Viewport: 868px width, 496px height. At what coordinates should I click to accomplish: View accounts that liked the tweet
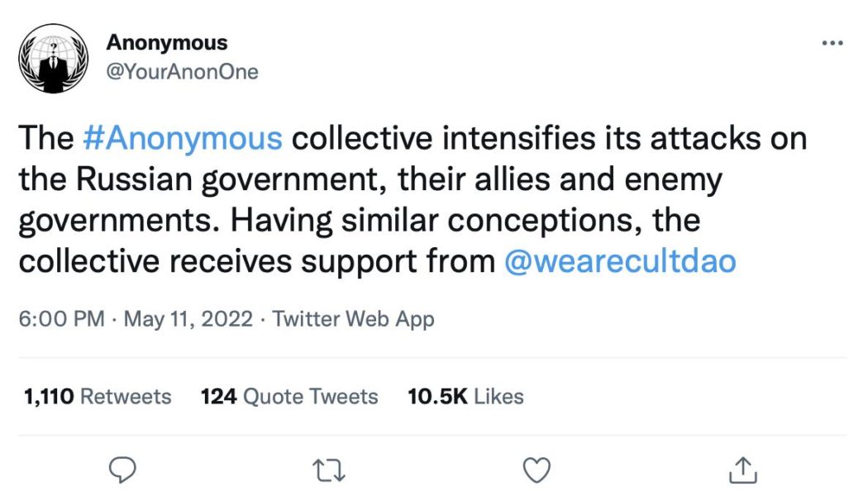464,396
